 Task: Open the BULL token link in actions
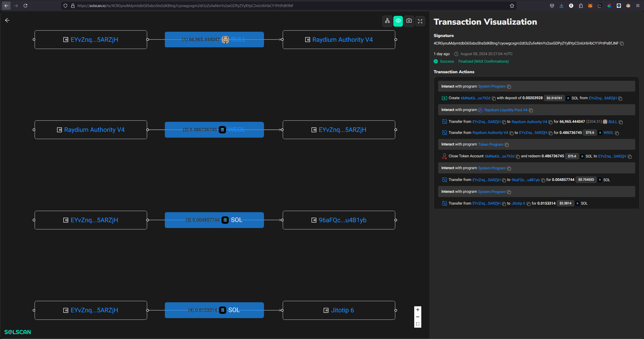(x=613, y=122)
